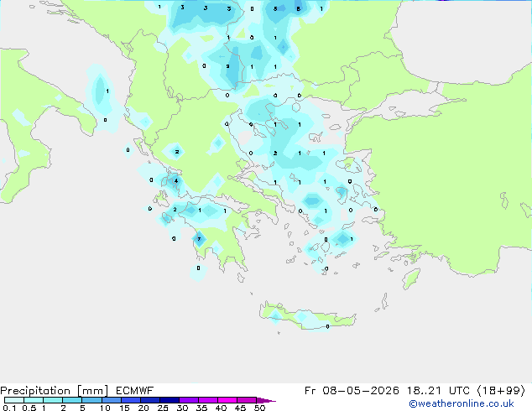
Task: Click the above-50 arrow tip of legend
Action: pos(266,400)
